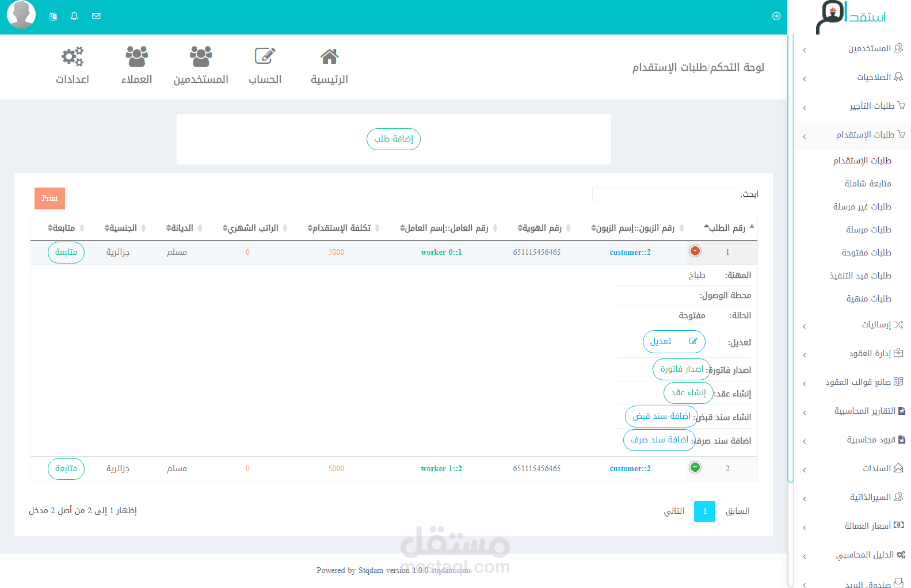Click the السابق pagination link
Screen dimensions: 911x588
[x=738, y=511]
